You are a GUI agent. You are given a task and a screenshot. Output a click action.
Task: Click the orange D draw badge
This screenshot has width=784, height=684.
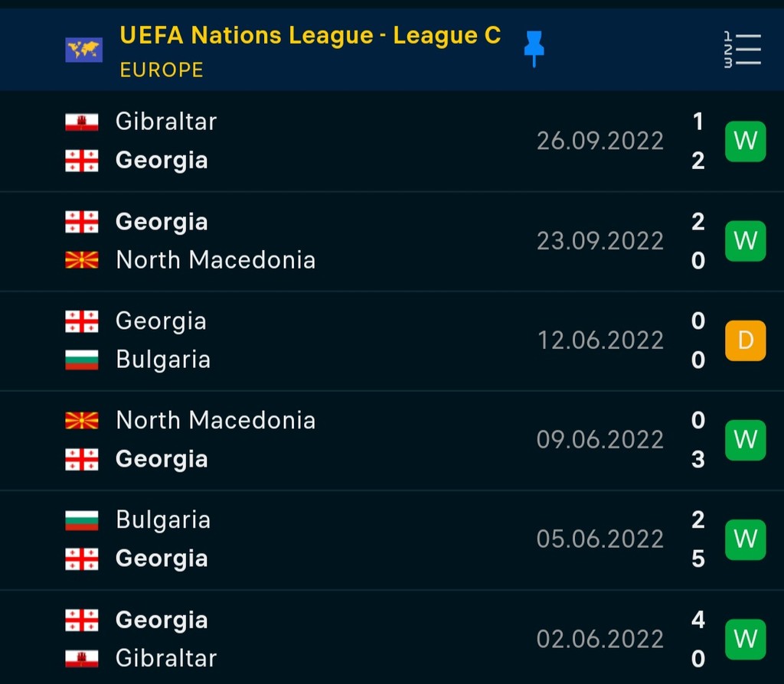point(746,340)
